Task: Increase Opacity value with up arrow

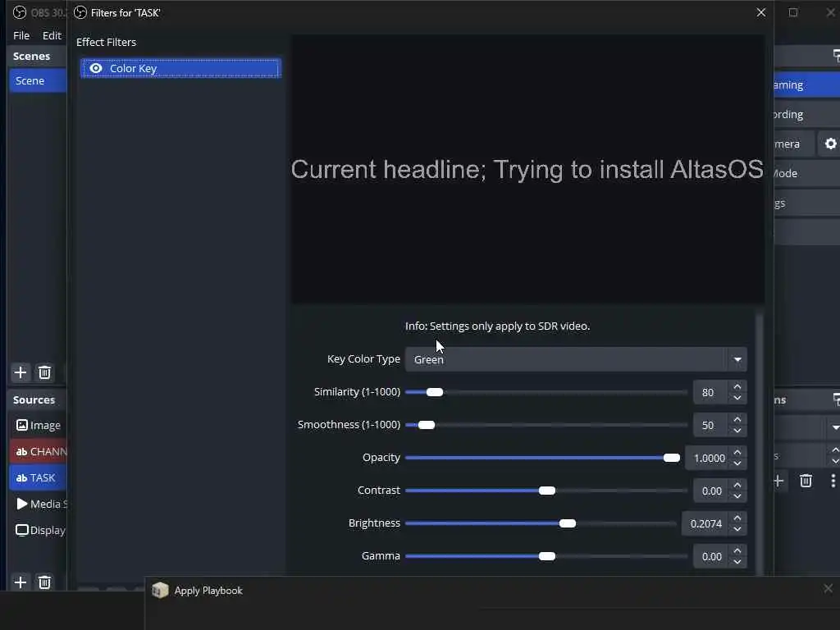Action: point(737,452)
